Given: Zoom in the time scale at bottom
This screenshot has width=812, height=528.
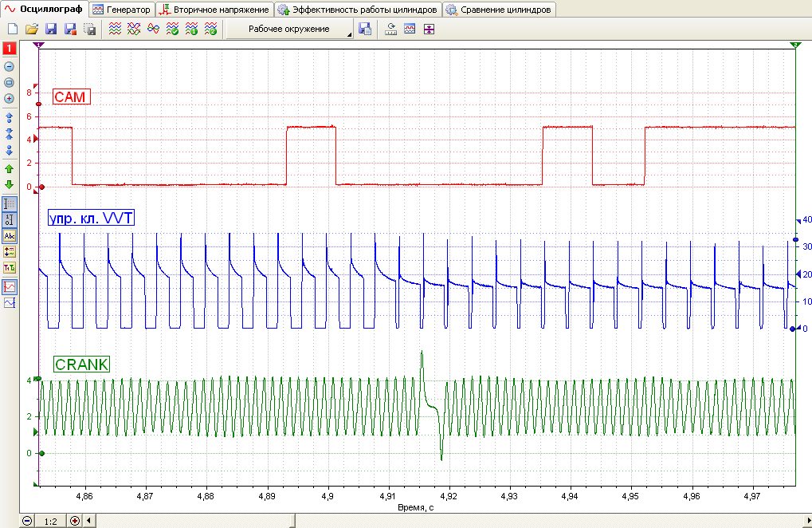Looking at the screenshot, I should (75, 521).
